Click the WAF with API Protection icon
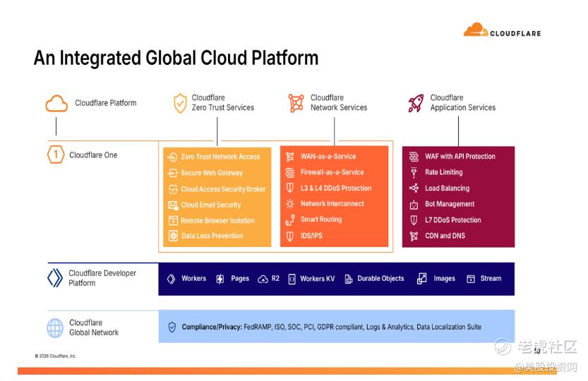 414,157
